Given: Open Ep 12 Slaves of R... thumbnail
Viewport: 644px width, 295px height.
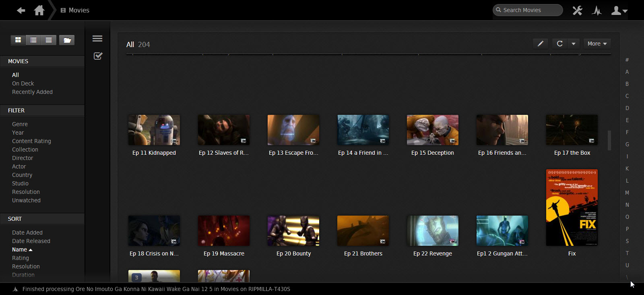Looking at the screenshot, I should 224,130.
